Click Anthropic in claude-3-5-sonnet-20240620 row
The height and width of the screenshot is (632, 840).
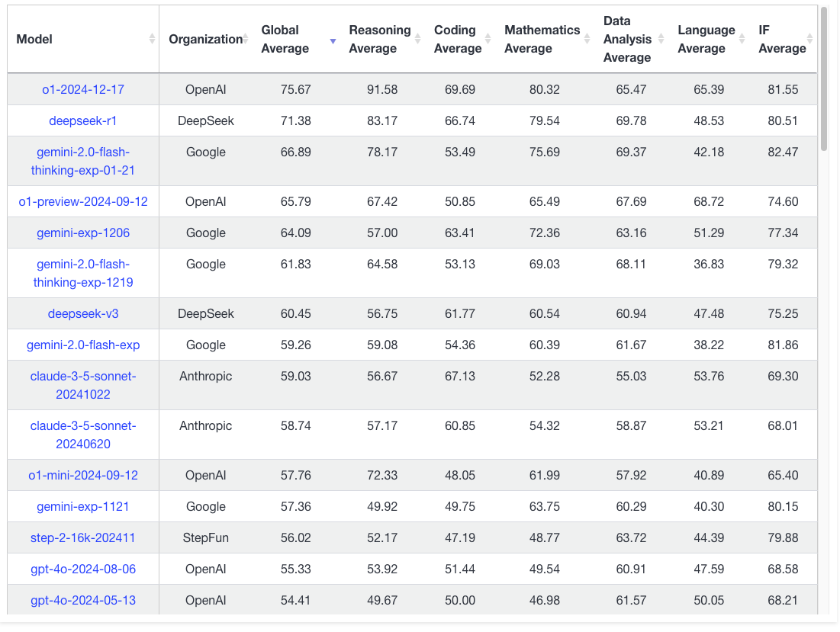click(x=206, y=426)
